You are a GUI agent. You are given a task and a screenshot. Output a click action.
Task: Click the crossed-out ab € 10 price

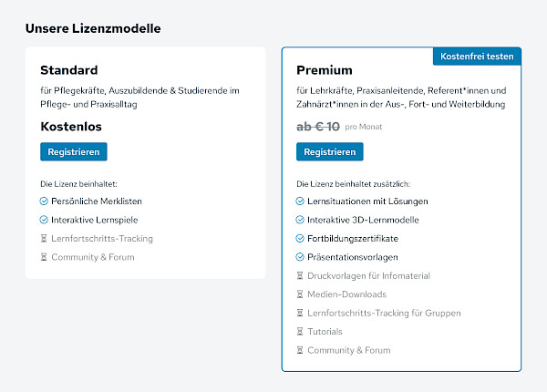pyautogui.click(x=318, y=126)
